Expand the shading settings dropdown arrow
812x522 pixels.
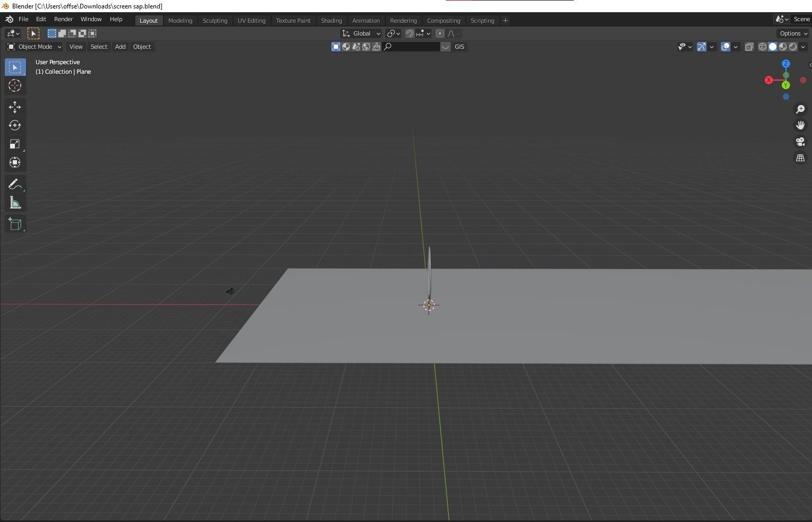(x=803, y=47)
